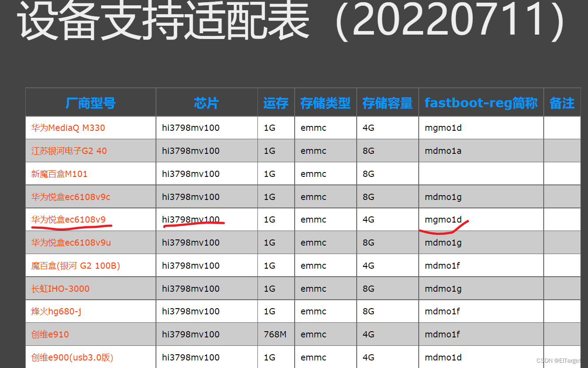Open the 创维e900(usb3.0版) device entry

click(x=72, y=357)
